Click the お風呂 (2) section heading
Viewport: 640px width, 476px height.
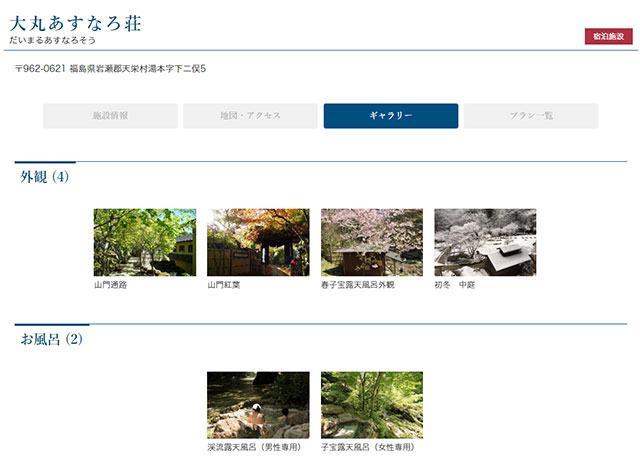pyautogui.click(x=52, y=340)
